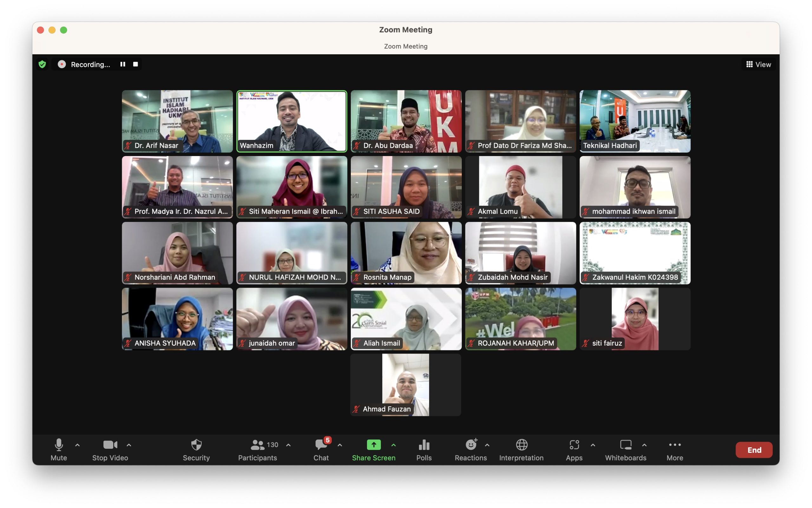Image resolution: width=812 pixels, height=508 pixels.
Task: Expand audio options arrow beside Mute
Action: [x=78, y=445]
